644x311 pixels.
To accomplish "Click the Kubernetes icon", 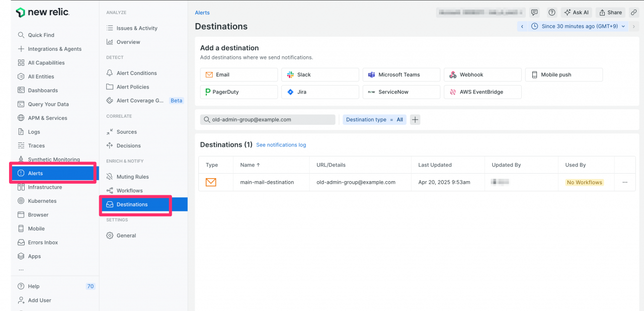I will [x=21, y=201].
